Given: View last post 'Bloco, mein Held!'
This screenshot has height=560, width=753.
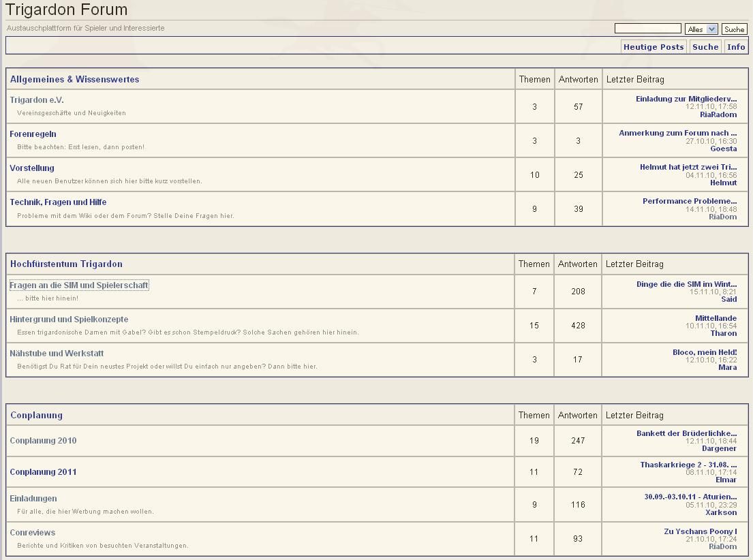Looking at the screenshot, I should 705,352.
